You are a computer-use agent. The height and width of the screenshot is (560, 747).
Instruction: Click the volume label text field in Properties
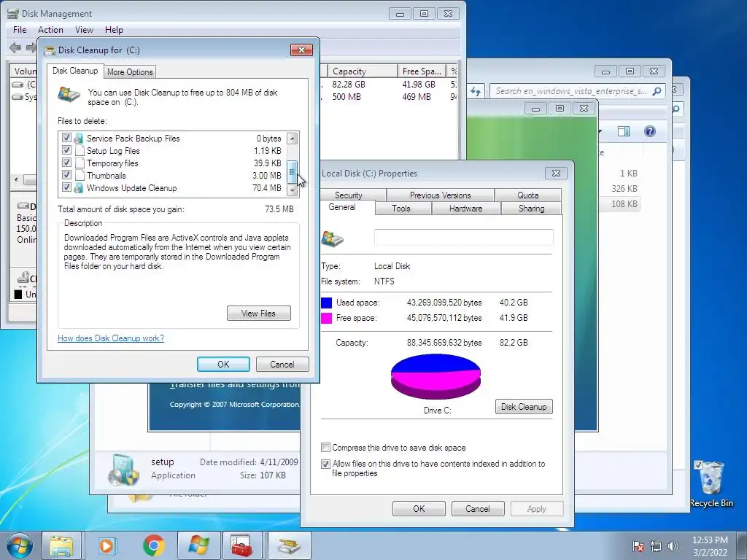pos(463,237)
